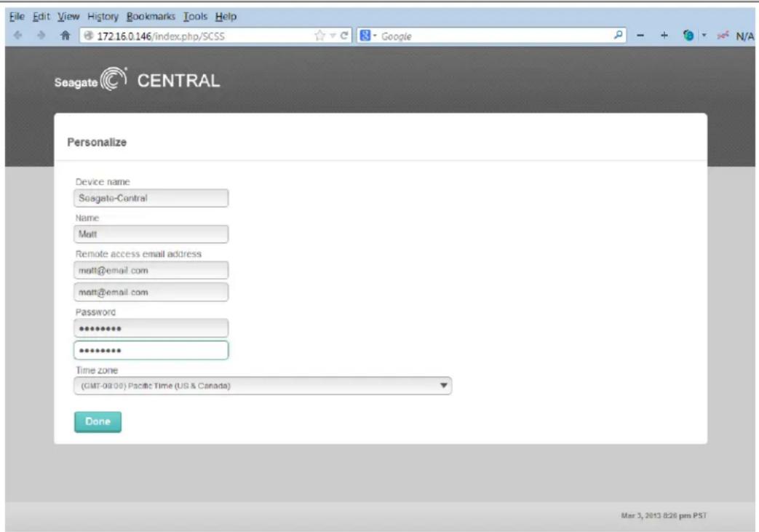Click the confirm email address field
This screenshot has width=759, height=532.
[x=151, y=293]
